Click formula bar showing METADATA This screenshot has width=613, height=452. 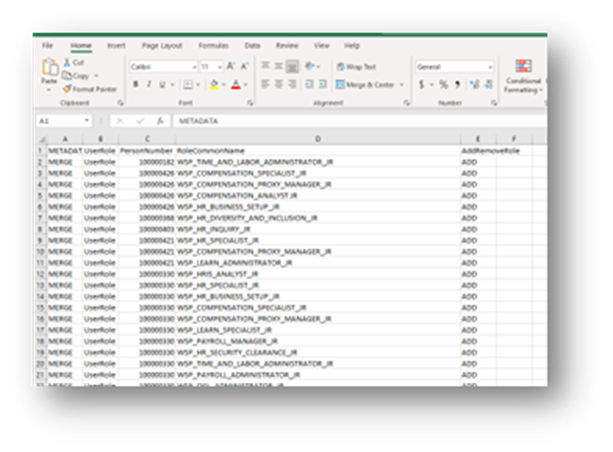360,121
